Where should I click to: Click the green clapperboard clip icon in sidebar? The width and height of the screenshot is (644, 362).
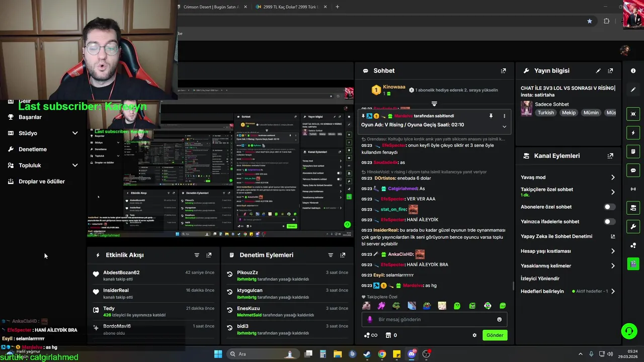click(x=633, y=263)
